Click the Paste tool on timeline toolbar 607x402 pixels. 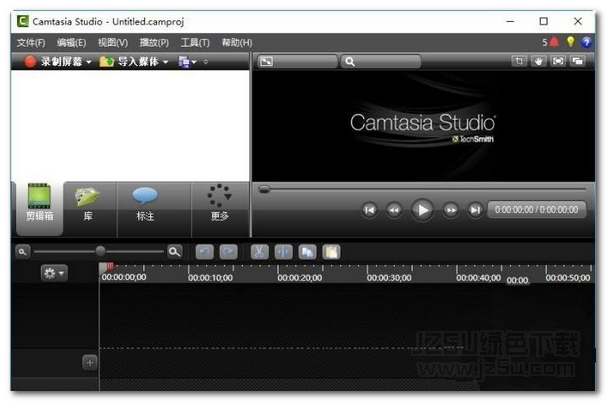click(331, 252)
